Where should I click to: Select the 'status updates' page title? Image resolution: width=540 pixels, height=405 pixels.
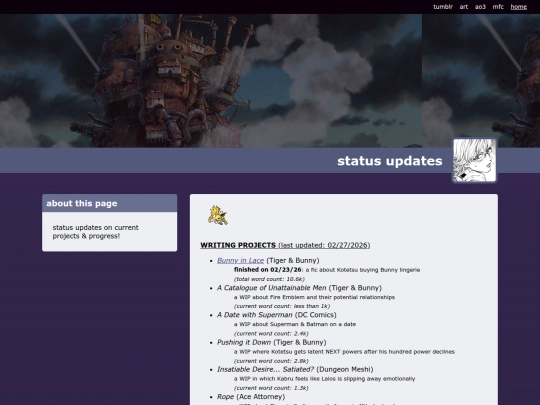click(390, 161)
